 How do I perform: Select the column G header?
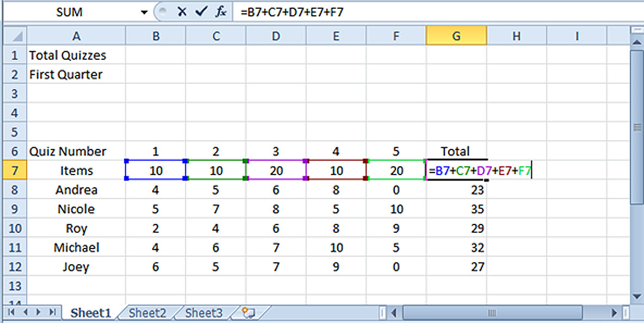tap(456, 36)
